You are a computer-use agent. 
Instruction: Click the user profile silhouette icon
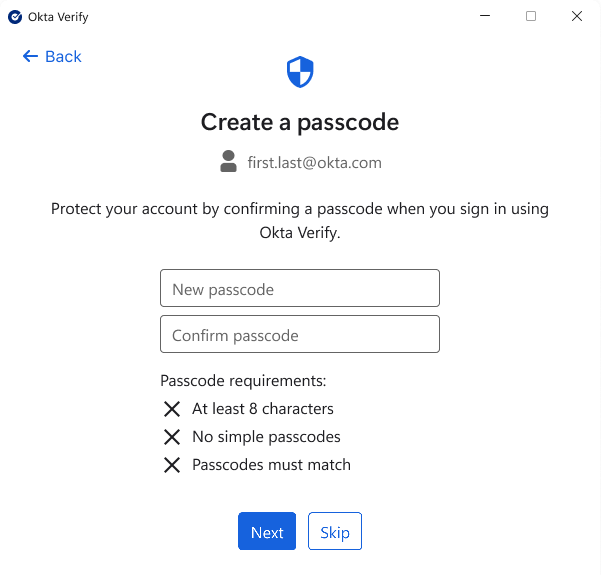point(229,162)
